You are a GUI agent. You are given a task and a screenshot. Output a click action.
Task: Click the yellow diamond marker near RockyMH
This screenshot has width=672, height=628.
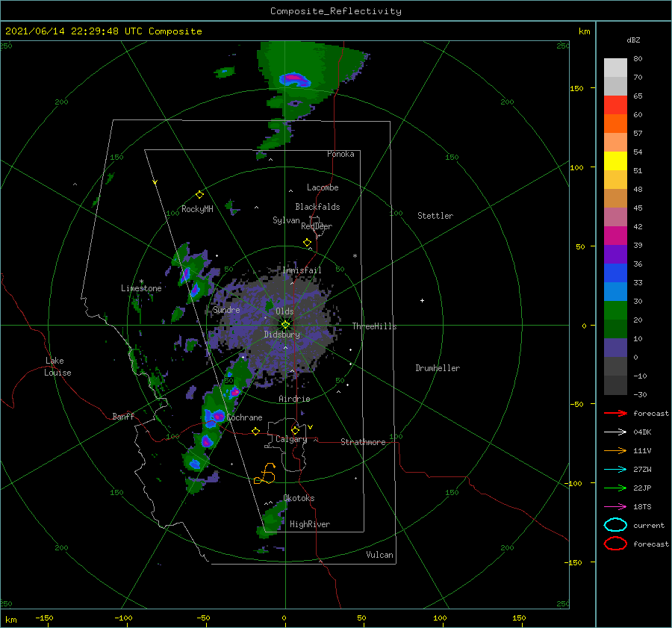pos(199,195)
